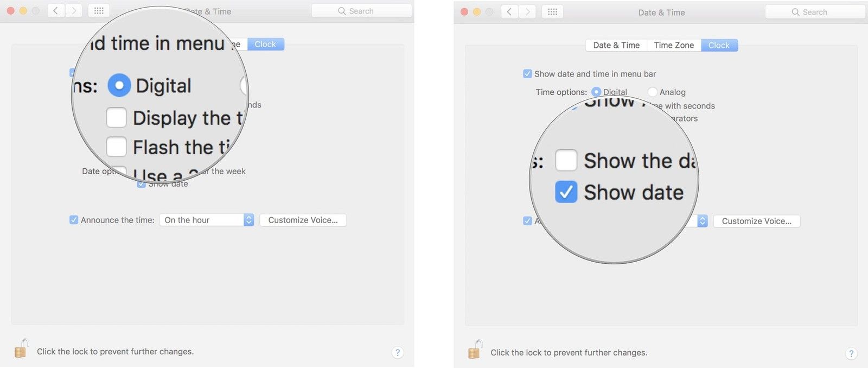Select the magnified Digital radio button
868x368 pixels.
tap(119, 85)
